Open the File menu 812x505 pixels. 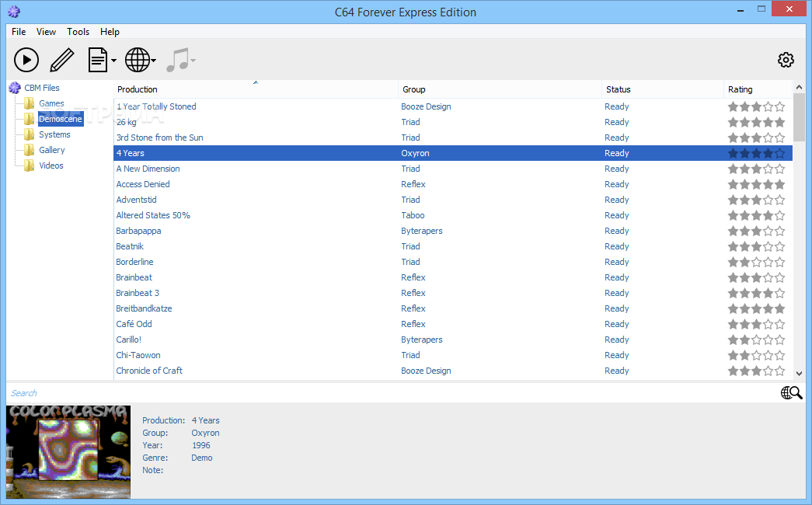[x=19, y=32]
